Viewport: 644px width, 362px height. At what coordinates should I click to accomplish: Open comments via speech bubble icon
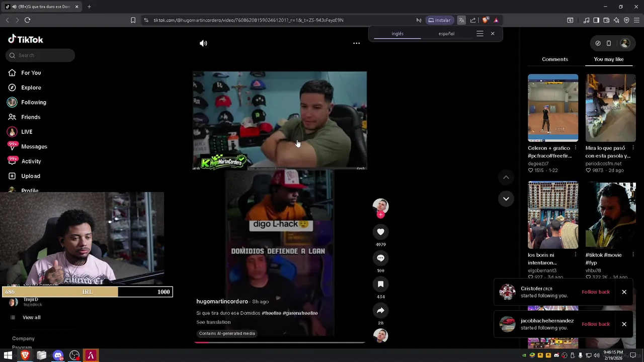click(x=380, y=258)
